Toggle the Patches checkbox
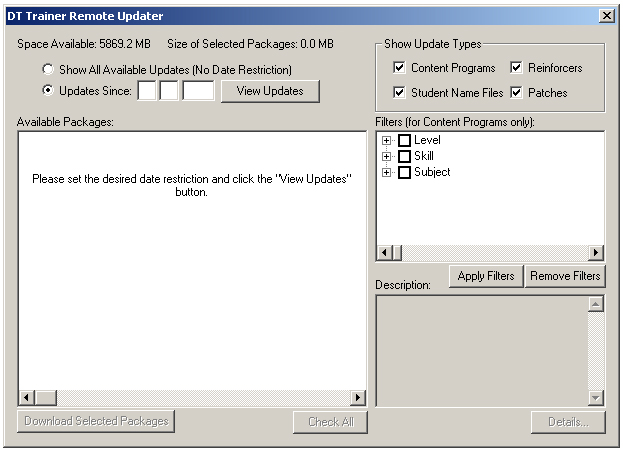 pyautogui.click(x=516, y=93)
